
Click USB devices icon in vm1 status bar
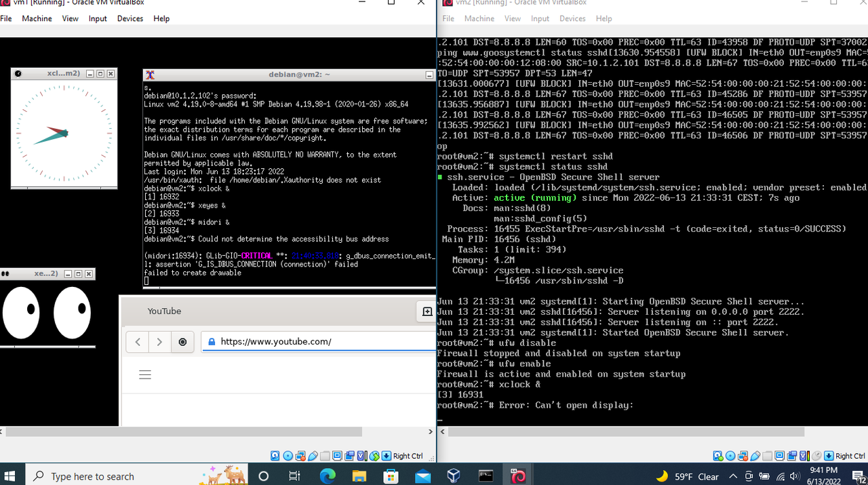(x=313, y=456)
